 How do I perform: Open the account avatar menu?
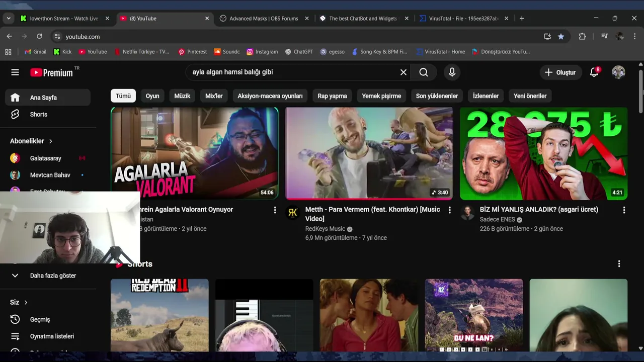[x=618, y=72]
